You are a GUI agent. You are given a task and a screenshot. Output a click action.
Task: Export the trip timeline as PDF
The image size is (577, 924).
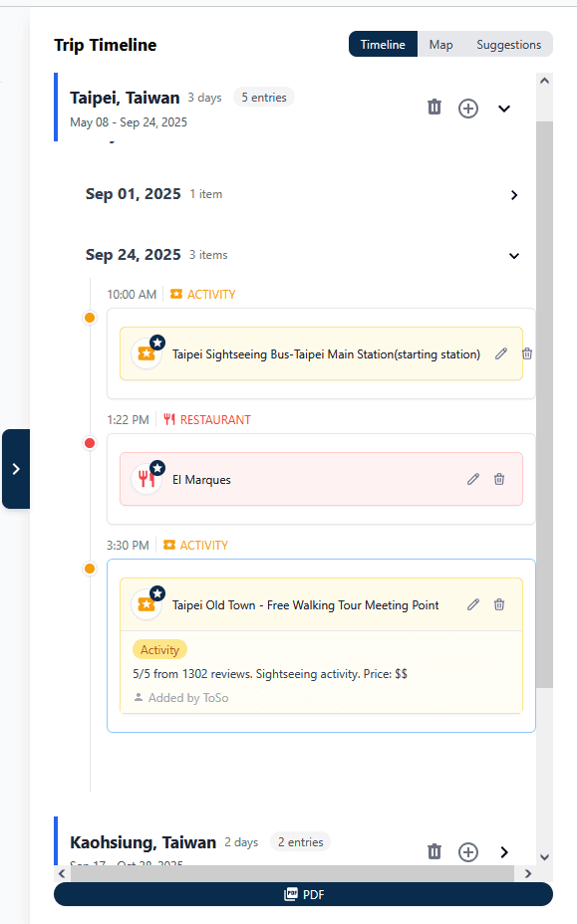[304, 894]
